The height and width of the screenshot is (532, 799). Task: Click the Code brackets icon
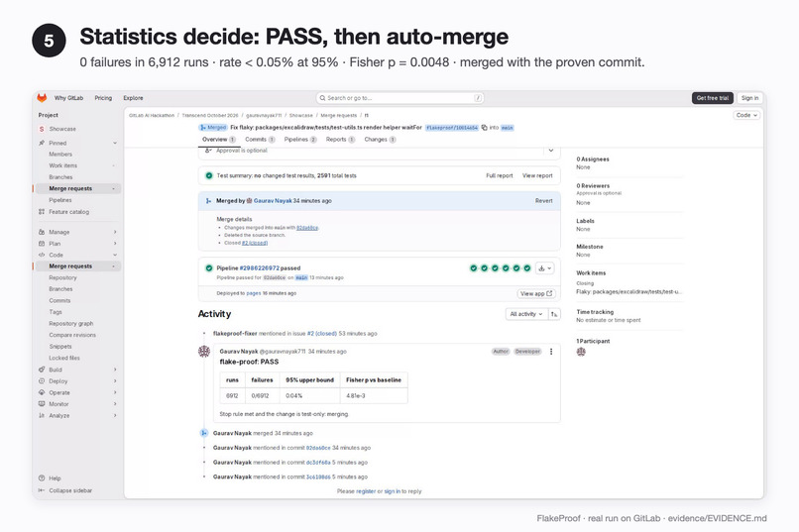42,255
